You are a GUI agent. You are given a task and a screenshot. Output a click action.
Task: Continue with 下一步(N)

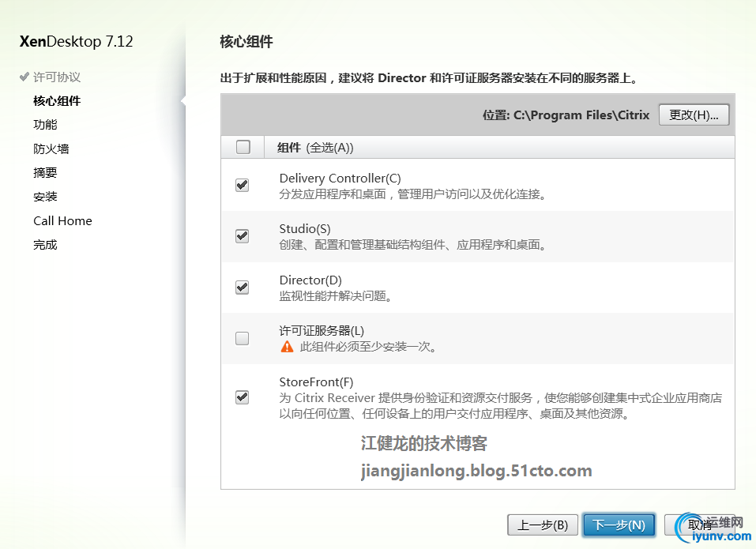[619, 525]
